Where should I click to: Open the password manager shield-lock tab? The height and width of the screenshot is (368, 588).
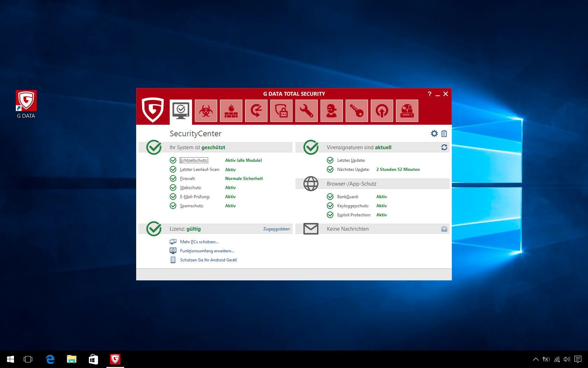click(281, 111)
